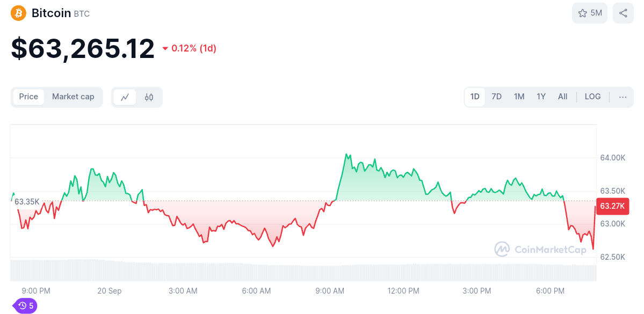Image resolution: width=644 pixels, height=314 pixels.
Task: Enable logarithmic scale with LOG
Action: click(x=592, y=97)
